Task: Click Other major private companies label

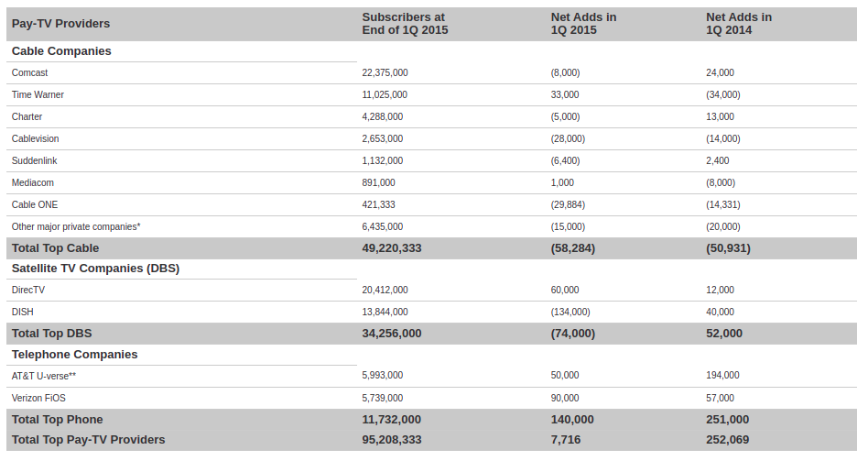Action: 76,226
